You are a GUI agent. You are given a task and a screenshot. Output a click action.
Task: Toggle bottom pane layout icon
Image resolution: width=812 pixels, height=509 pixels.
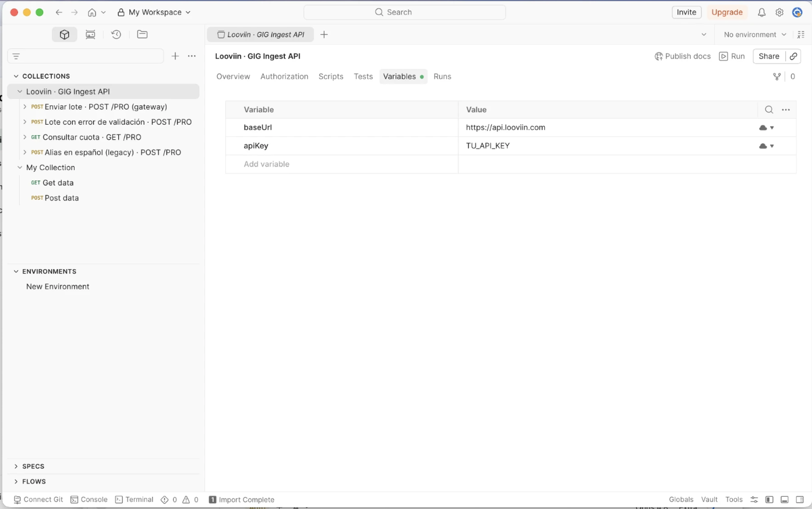(785, 500)
